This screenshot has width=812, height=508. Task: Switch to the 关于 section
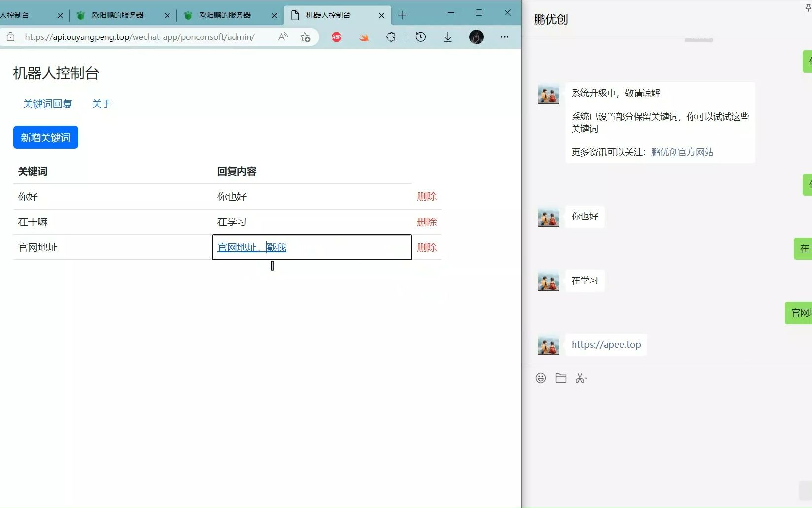101,104
